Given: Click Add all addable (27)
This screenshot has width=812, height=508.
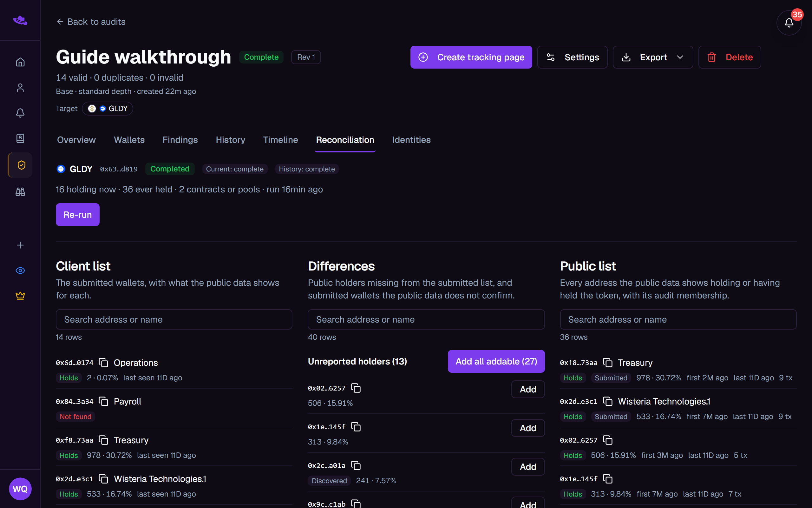Looking at the screenshot, I should (x=496, y=361).
